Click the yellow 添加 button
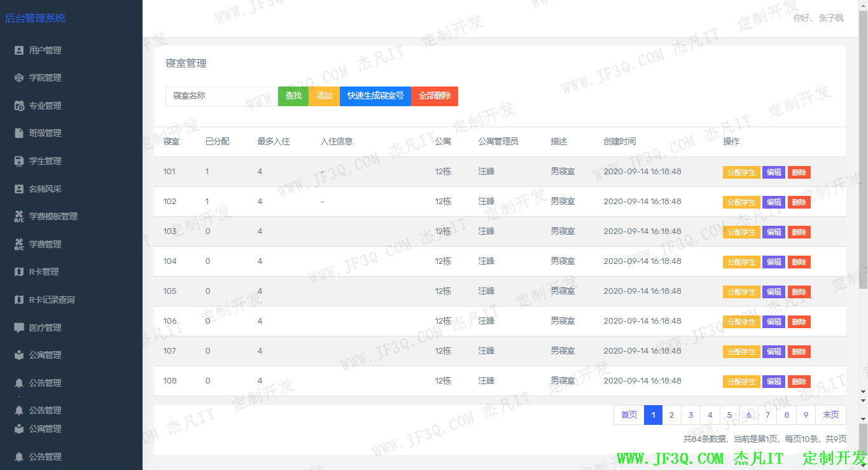 (x=325, y=96)
